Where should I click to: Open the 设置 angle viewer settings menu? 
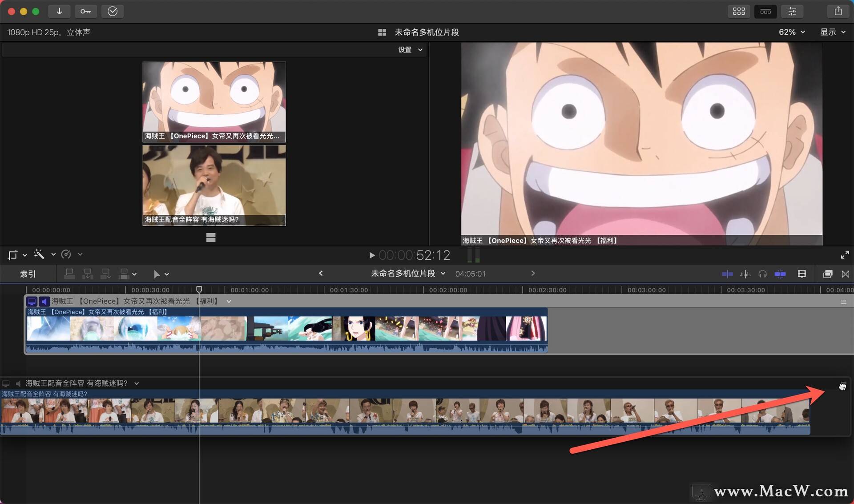tap(410, 50)
